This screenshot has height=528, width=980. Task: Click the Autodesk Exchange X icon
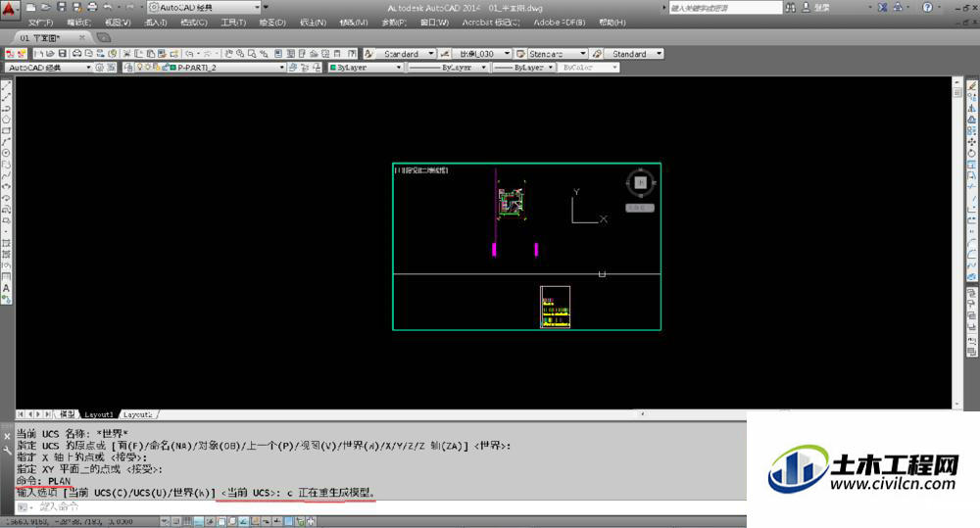coord(883,8)
